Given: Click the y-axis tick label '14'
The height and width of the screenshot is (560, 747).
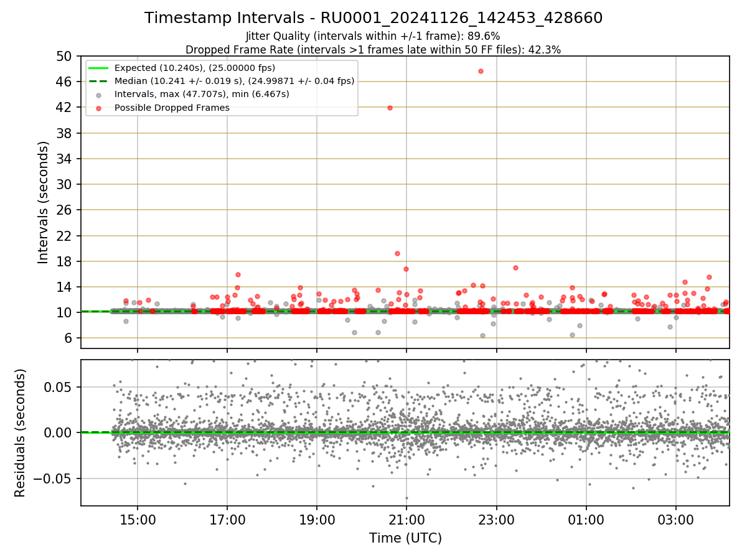Looking at the screenshot, I should pos(64,287).
